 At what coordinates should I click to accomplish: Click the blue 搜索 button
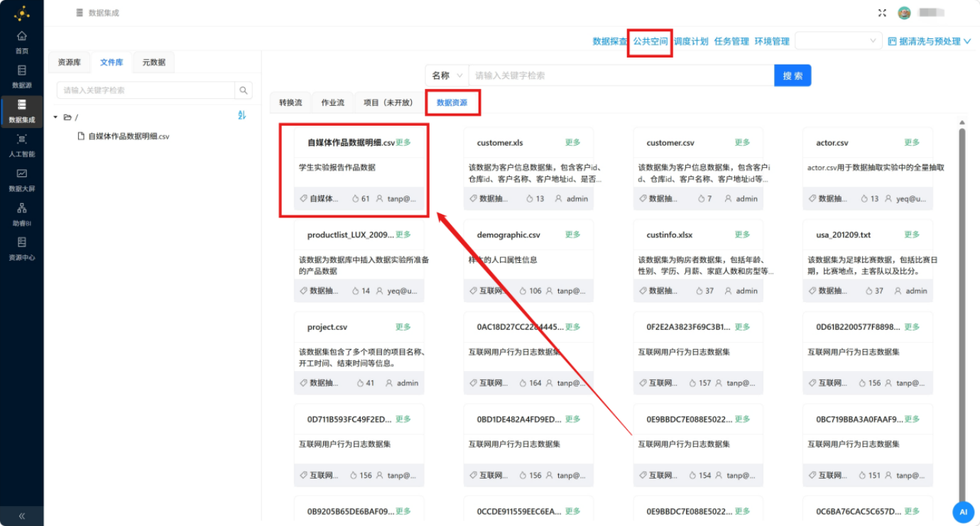point(793,75)
